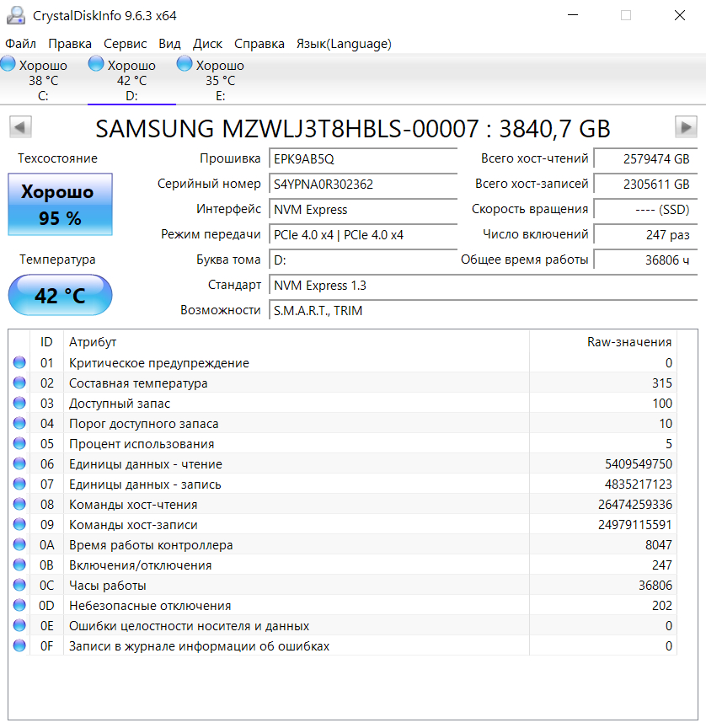This screenshot has width=706, height=728.
Task: Click the ID column header
Action: click(x=46, y=342)
